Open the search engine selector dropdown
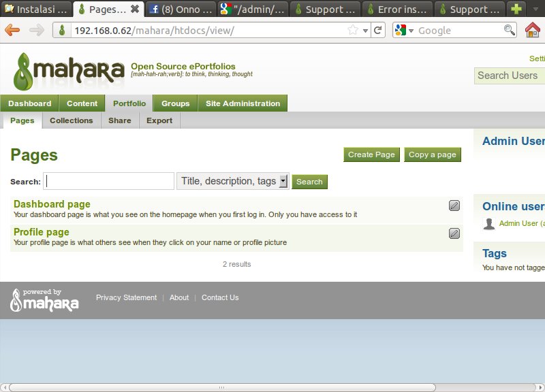 411,31
